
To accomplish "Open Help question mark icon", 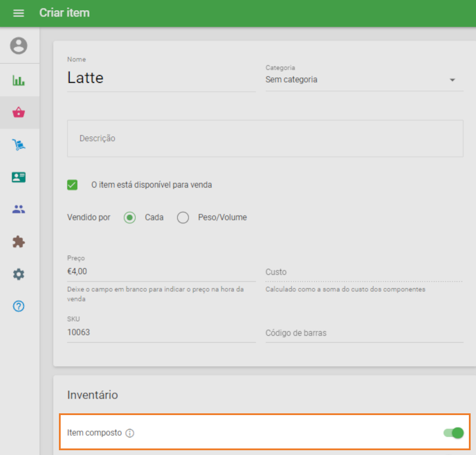I will point(19,306).
